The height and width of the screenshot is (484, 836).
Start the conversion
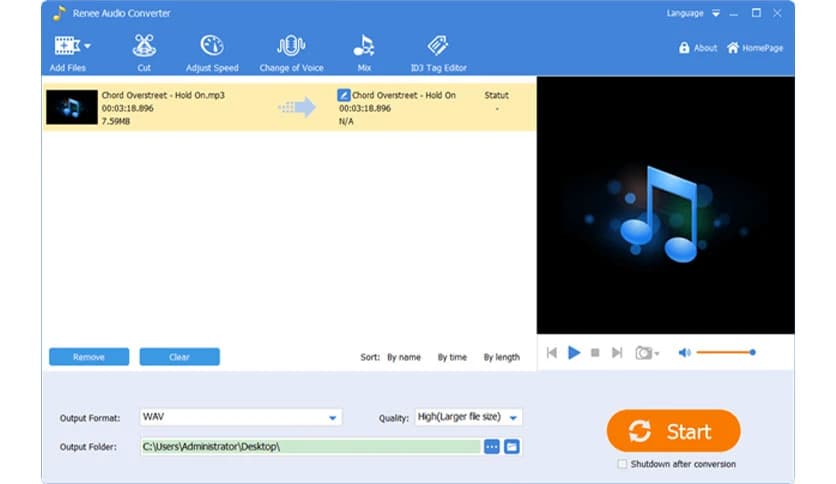click(x=673, y=431)
